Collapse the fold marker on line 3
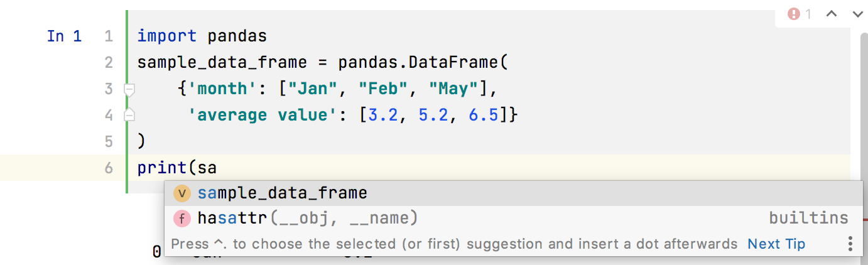Viewport: 868px width, 265px height. 129,89
